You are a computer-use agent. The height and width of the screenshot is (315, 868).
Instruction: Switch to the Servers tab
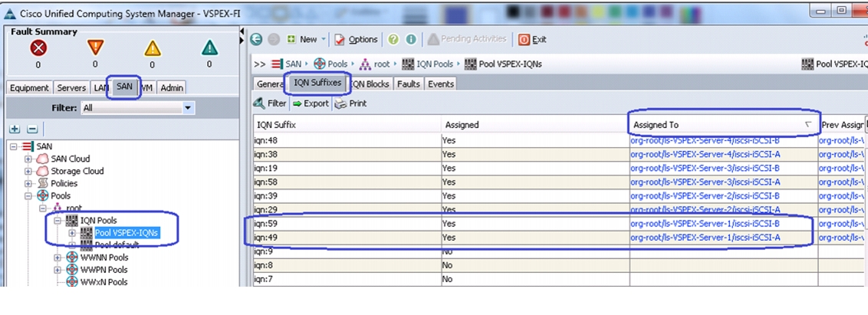(x=71, y=87)
